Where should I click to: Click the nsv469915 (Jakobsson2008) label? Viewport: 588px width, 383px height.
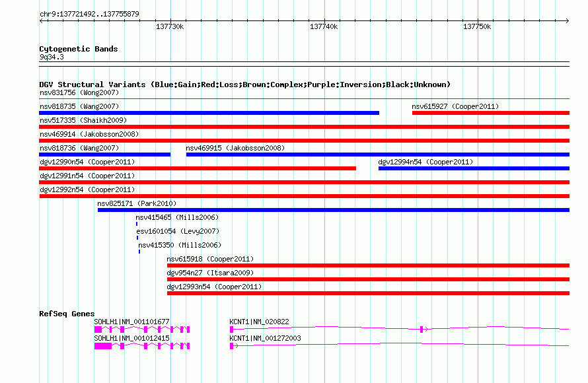tap(235, 148)
